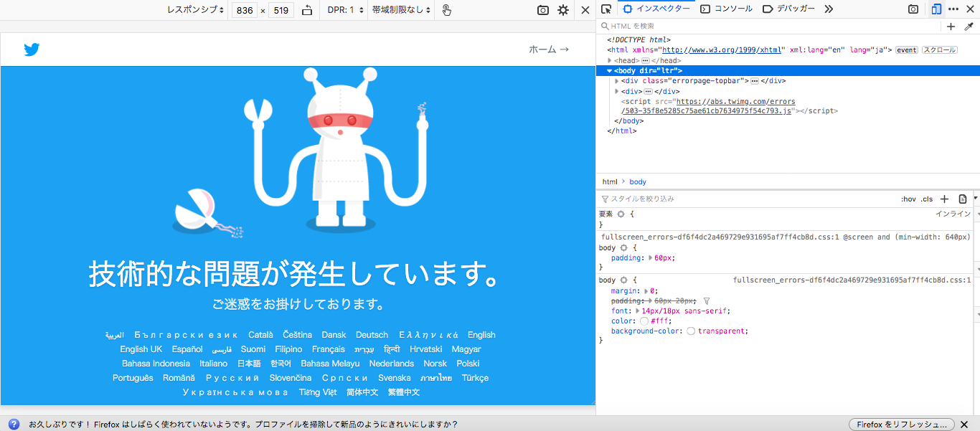Screen dimensions: 980x431
Task: Expand margin shorthand property
Action: 646,291
